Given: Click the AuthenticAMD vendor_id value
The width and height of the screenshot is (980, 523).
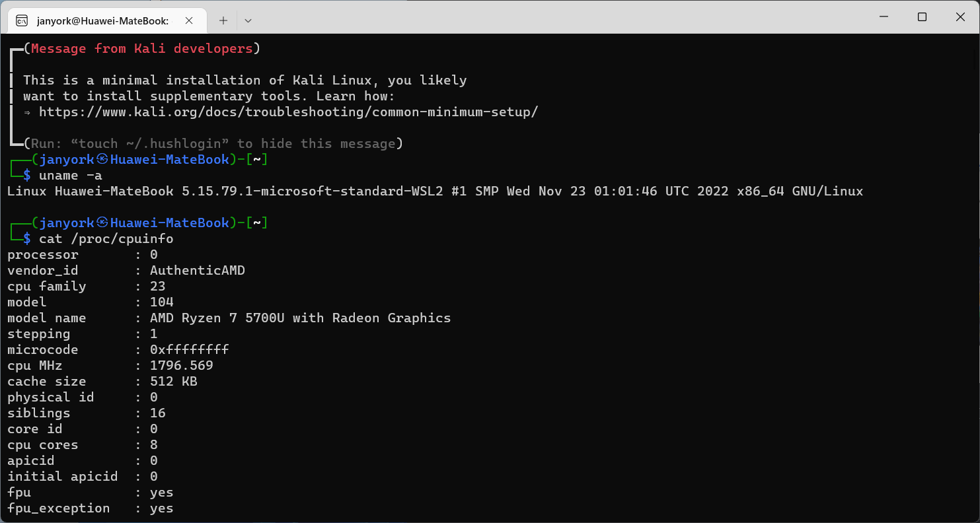Looking at the screenshot, I should click(198, 271).
